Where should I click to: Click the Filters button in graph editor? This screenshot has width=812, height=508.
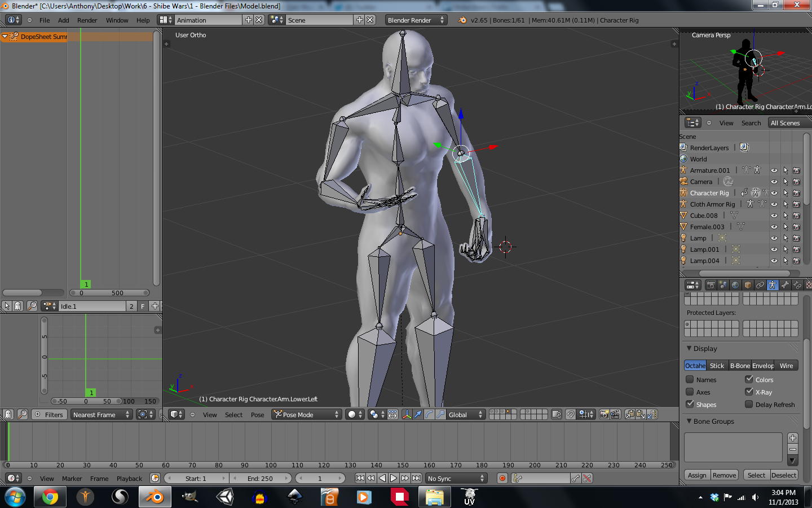pyautogui.click(x=49, y=414)
